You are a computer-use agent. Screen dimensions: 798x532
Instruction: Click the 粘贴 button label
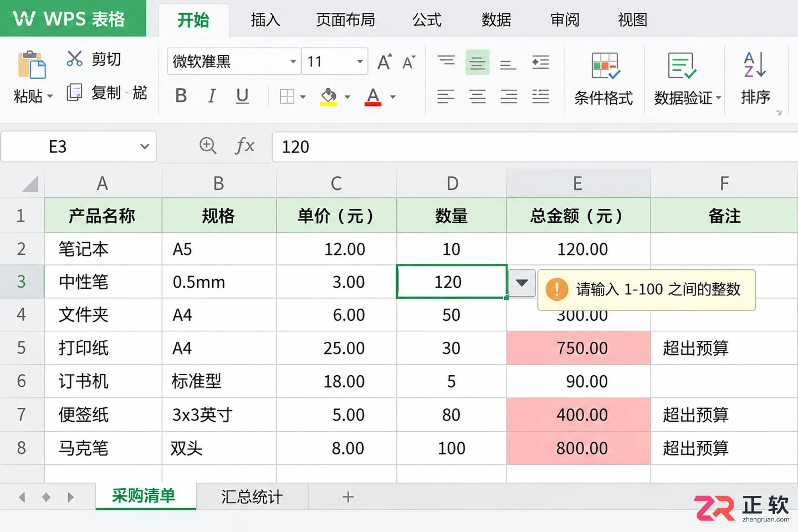(28, 96)
